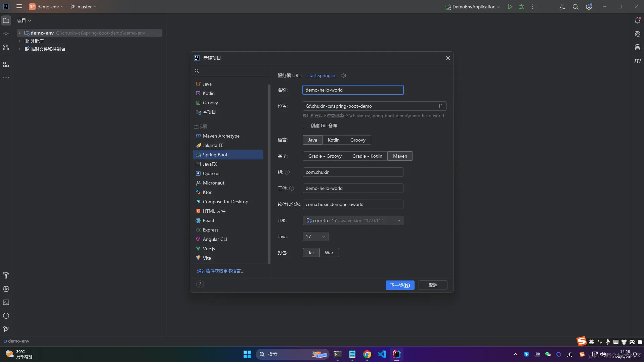
Task: Open the Build hammer tool window
Action: point(6,275)
